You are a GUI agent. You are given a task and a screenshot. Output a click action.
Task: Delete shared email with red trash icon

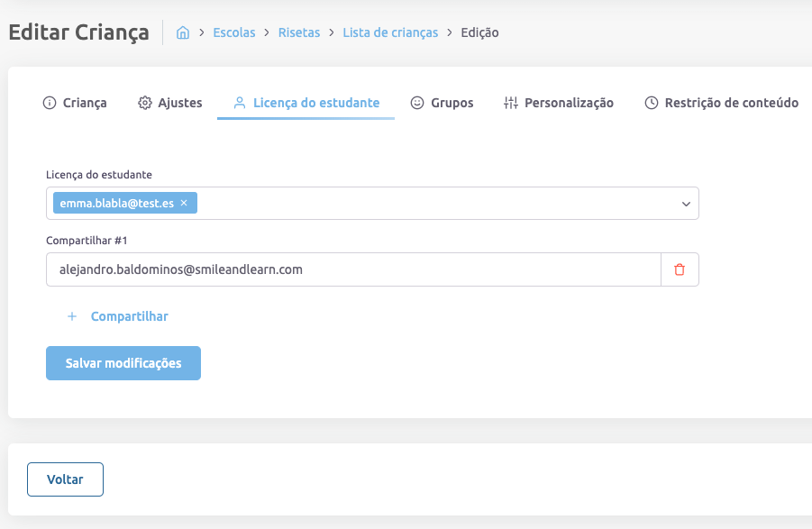point(680,269)
